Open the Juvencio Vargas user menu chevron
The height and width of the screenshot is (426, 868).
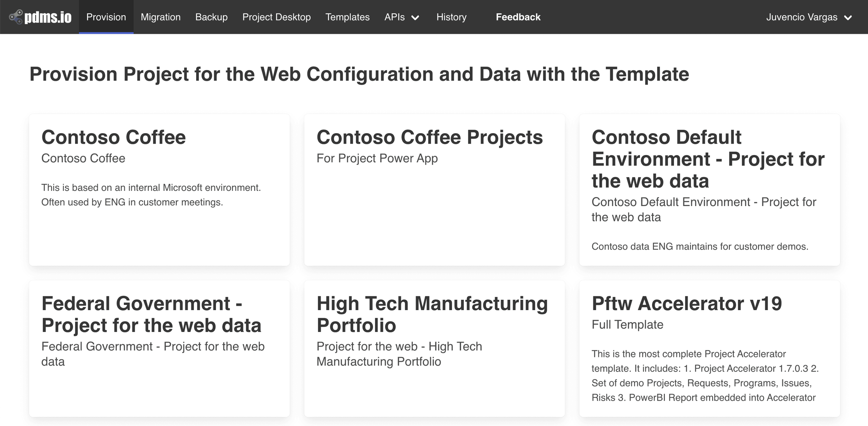point(848,18)
